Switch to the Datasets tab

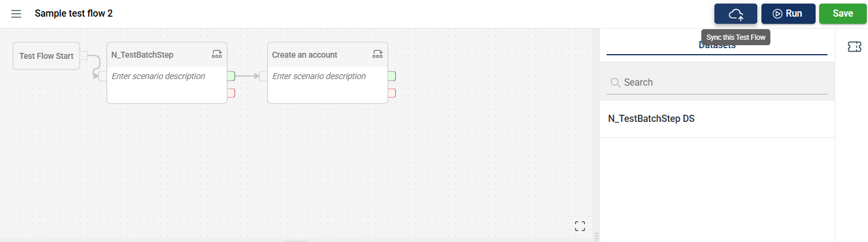pyautogui.click(x=717, y=46)
